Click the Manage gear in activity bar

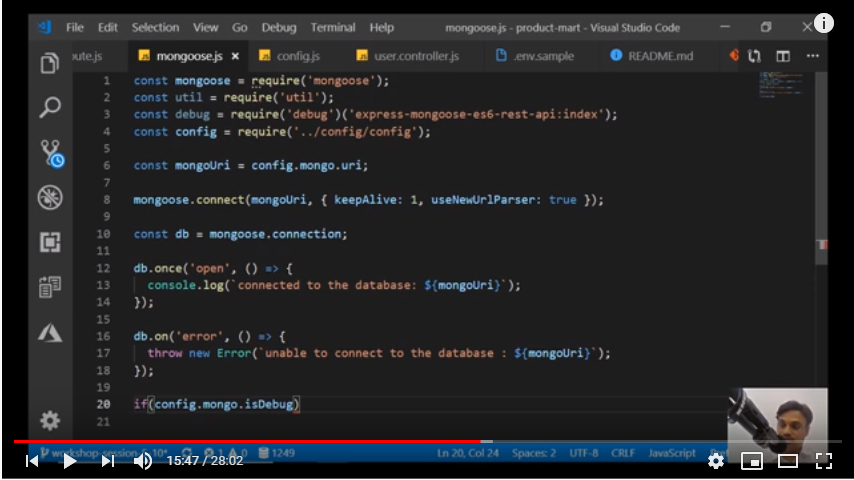(x=49, y=420)
